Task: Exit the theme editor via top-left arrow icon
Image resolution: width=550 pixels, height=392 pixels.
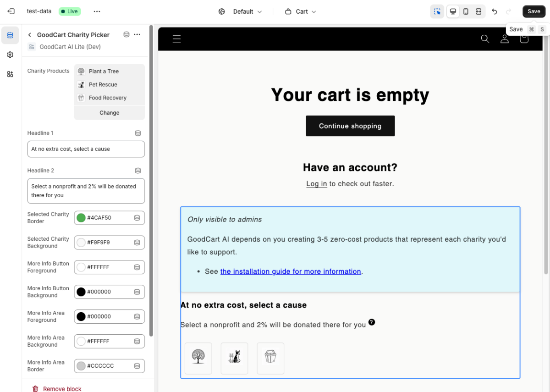Action: coord(10,11)
